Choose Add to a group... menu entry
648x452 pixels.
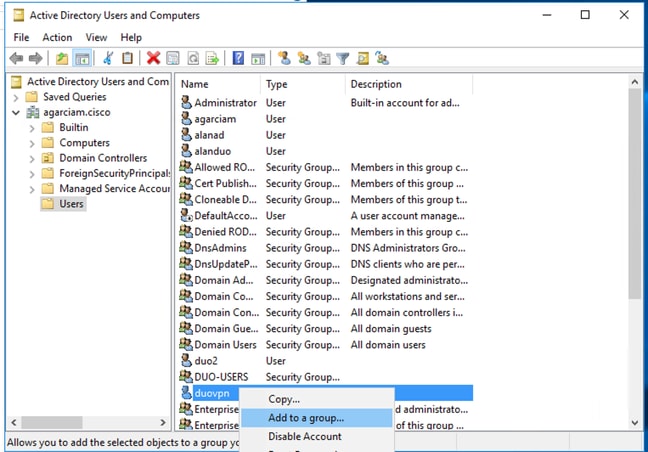point(317,418)
